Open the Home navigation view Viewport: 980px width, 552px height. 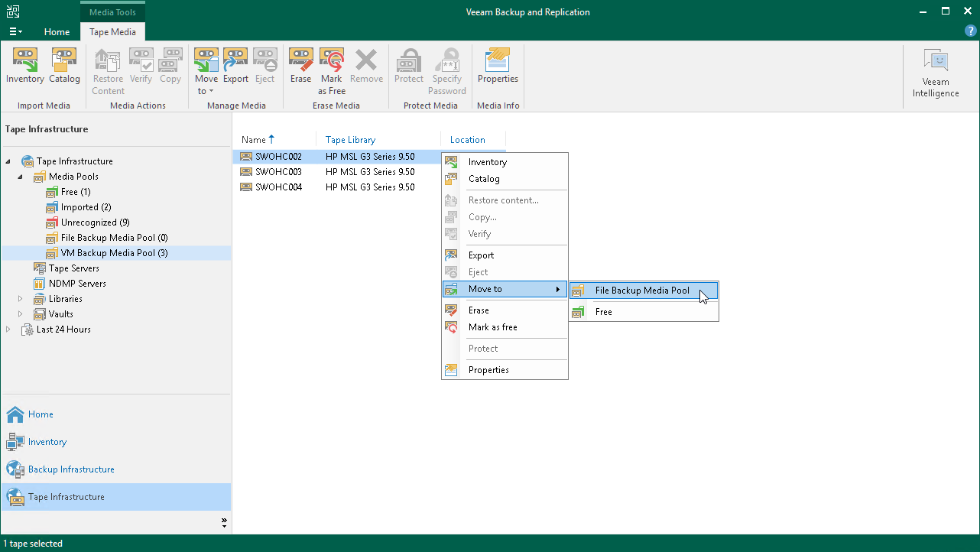[x=116, y=414]
